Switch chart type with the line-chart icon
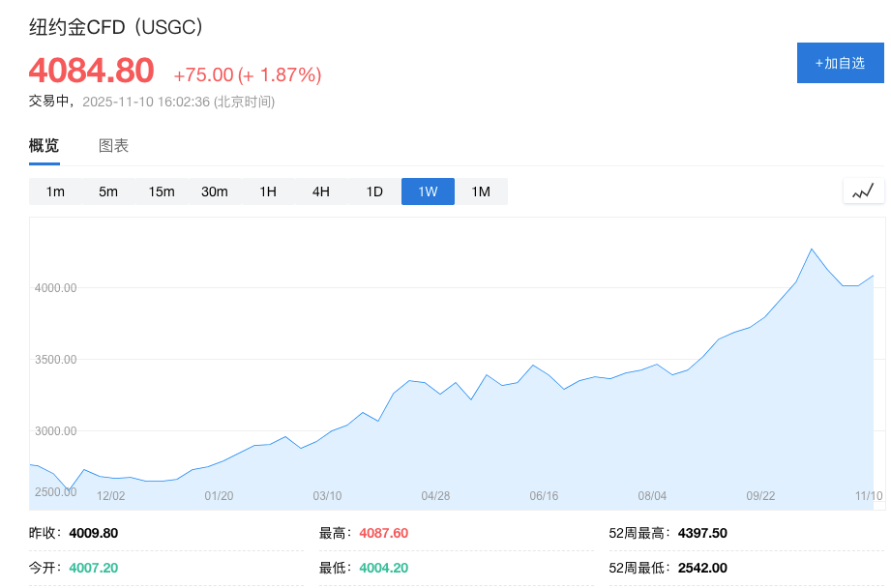 pyautogui.click(x=863, y=191)
